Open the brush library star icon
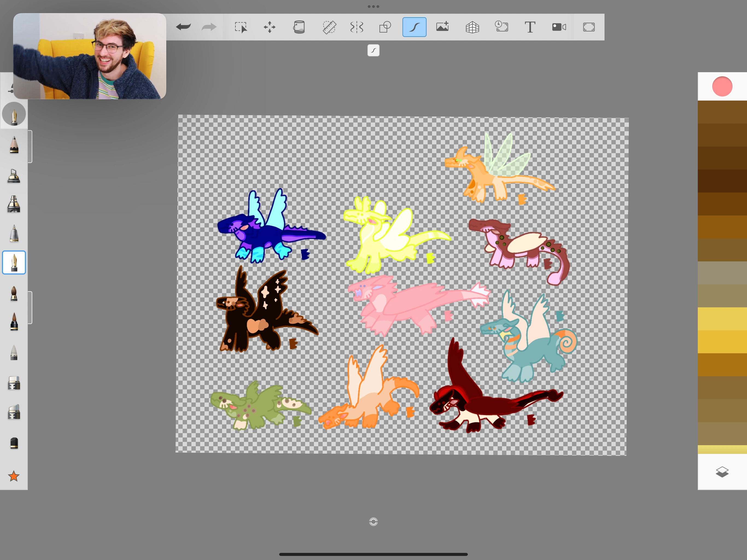The width and height of the screenshot is (747, 560). point(14,476)
